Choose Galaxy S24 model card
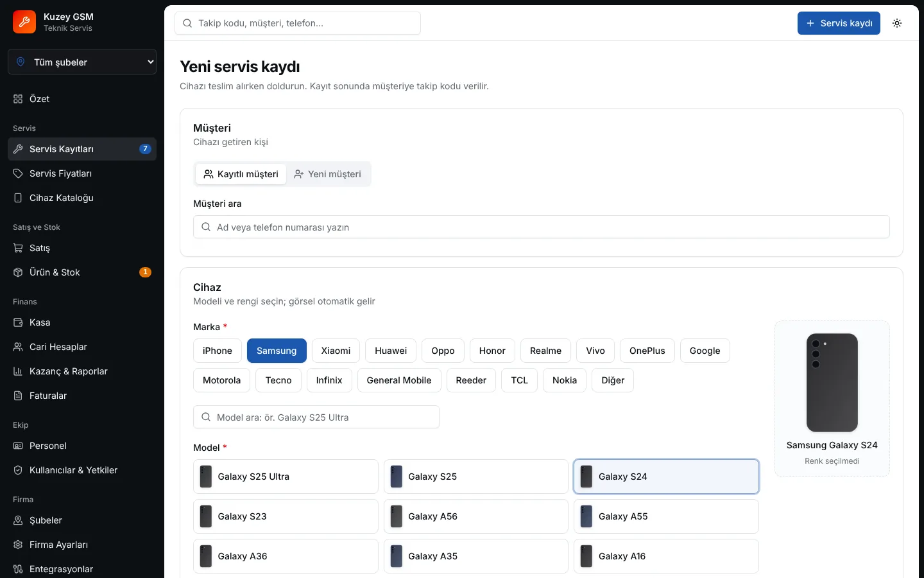 (x=666, y=477)
